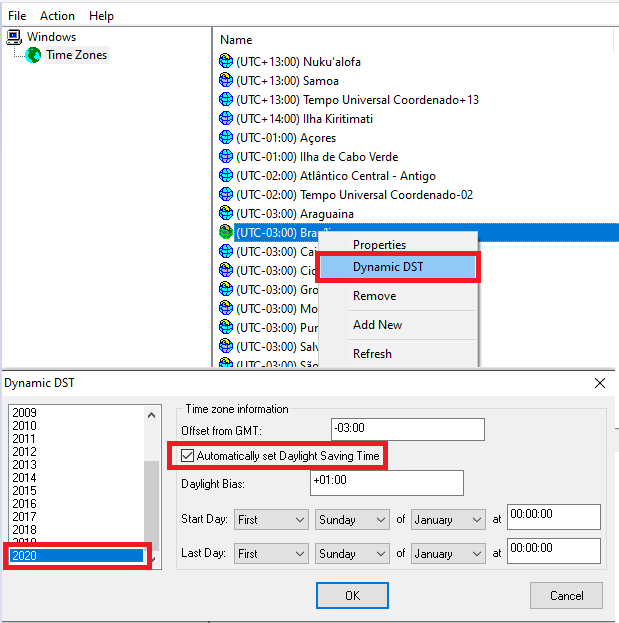Open the Last Day week dropdown (First)
The height and width of the screenshot is (623, 619).
tap(271, 553)
